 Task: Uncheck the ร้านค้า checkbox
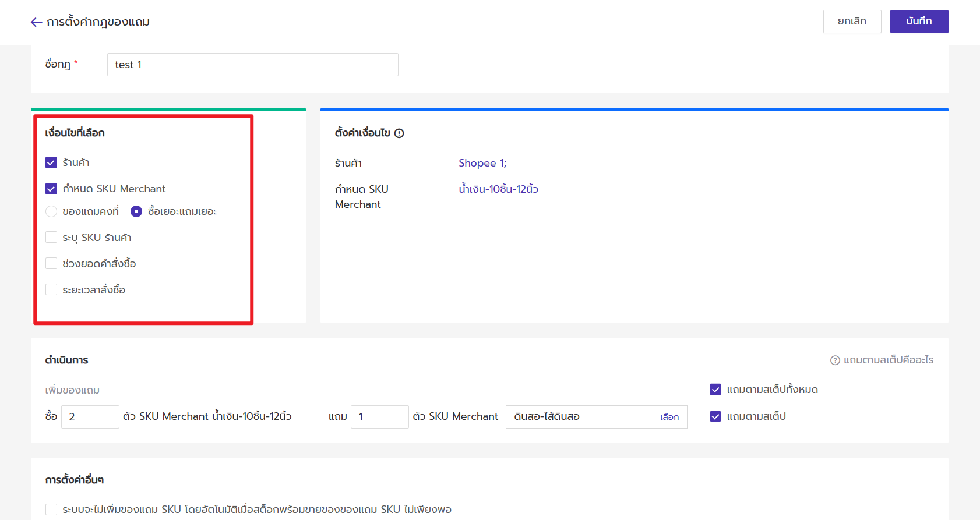coord(51,162)
